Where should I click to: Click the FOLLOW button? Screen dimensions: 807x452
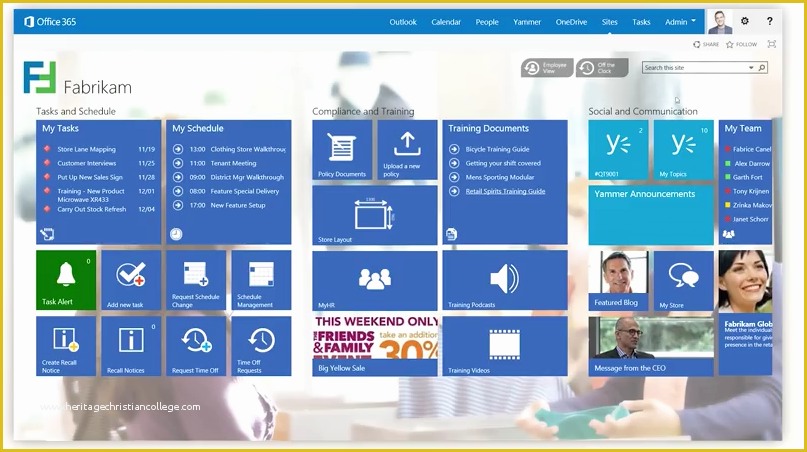click(x=741, y=44)
